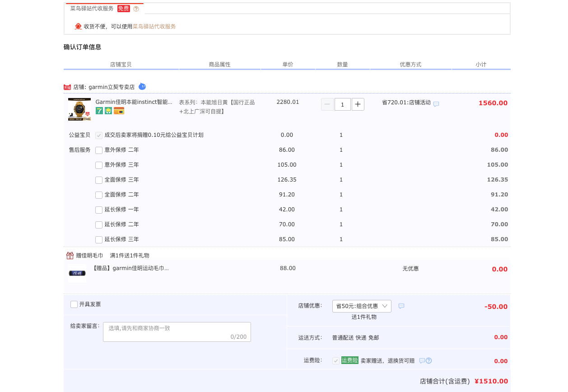Image resolution: width=568 pixels, height=392 pixels.
Task: Click the ¥1510.00 shop total
Action: point(491,381)
